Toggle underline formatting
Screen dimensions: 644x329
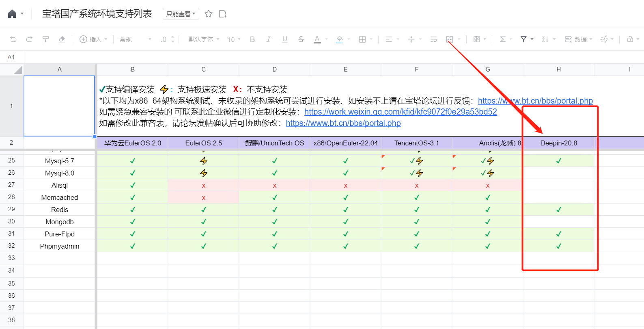click(x=285, y=39)
